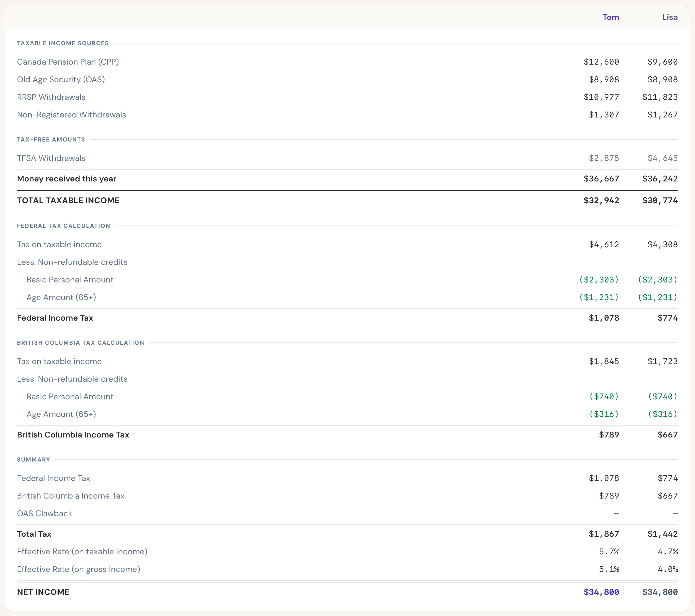Click Tom's Canada Pension Plan amount $12,600
695x616 pixels.
[x=601, y=62]
